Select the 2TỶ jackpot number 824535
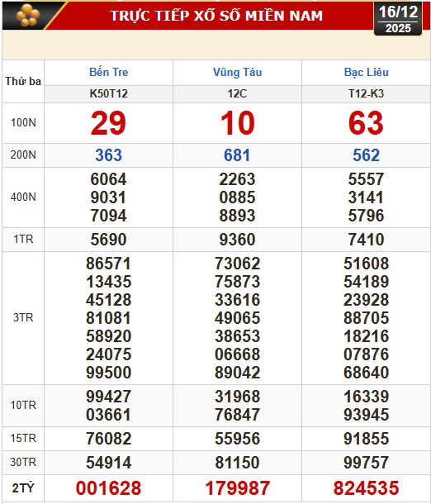Viewport: 431px width, 504px height. point(366,488)
